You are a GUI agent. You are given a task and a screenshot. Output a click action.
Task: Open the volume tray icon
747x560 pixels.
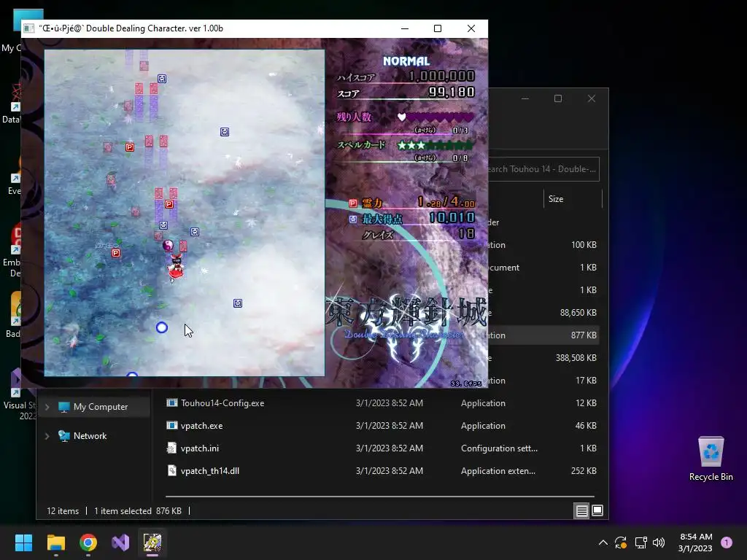tap(659, 542)
